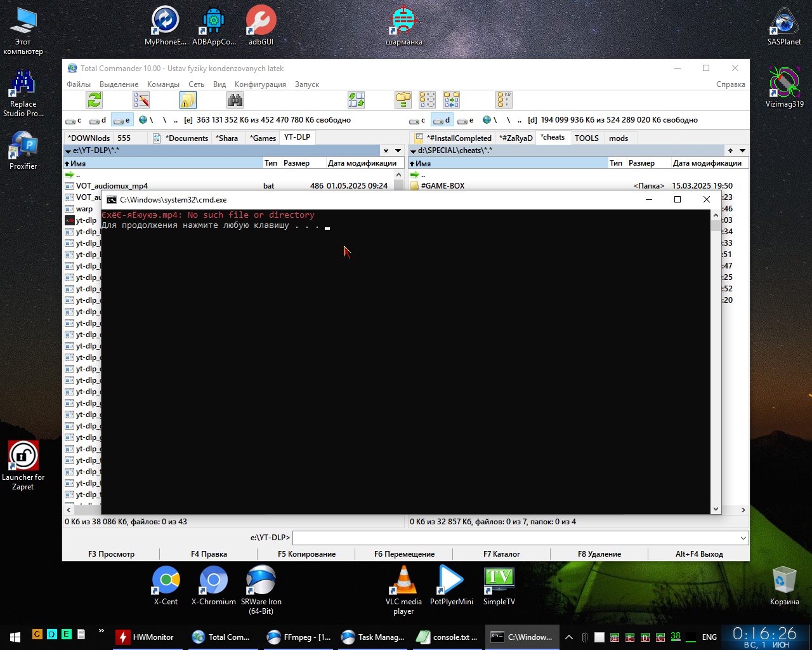Show hidden system tray icons chevron
Viewport: 812px width, 650px height.
click(x=569, y=637)
